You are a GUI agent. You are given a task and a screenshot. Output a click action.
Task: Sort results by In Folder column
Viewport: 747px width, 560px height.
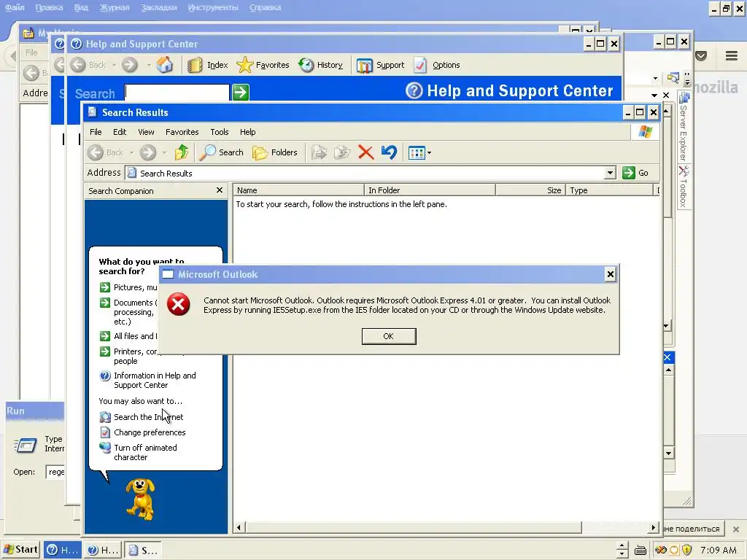coord(430,190)
